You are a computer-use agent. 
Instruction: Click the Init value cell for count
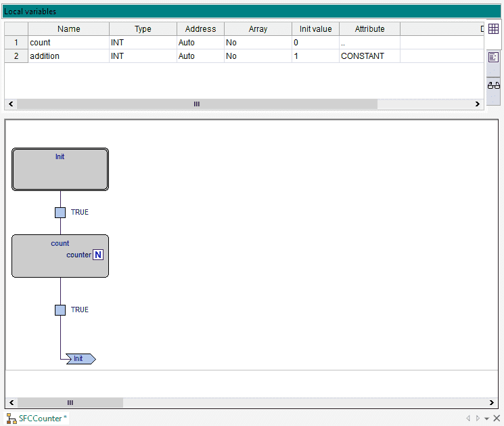(x=315, y=43)
